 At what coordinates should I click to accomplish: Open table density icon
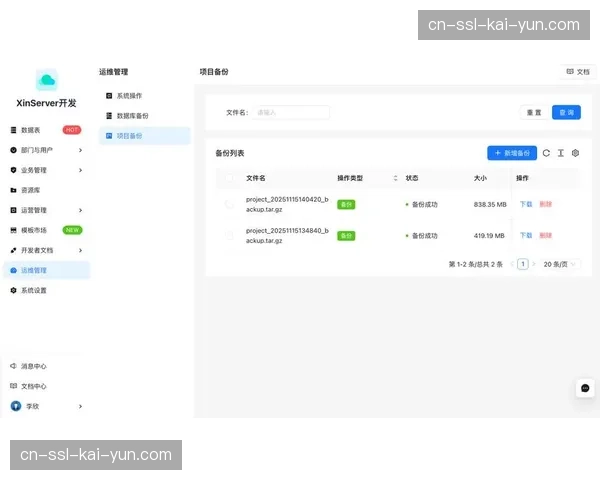[x=561, y=153]
